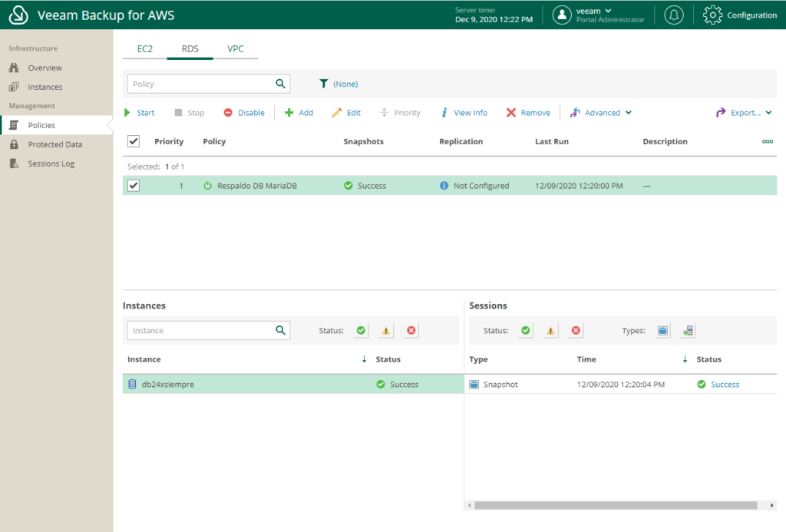786x532 pixels.
Task: Remove the selected policy
Action: point(528,113)
